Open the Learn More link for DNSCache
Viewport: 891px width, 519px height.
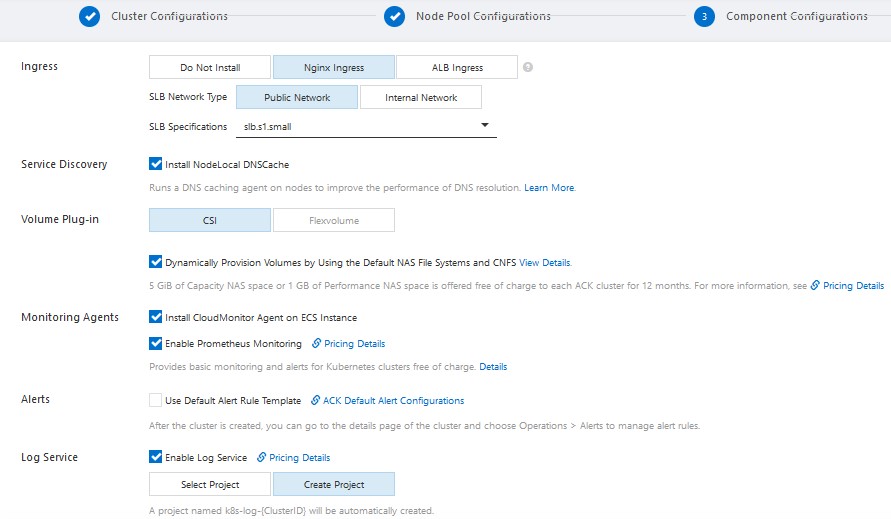(549, 188)
